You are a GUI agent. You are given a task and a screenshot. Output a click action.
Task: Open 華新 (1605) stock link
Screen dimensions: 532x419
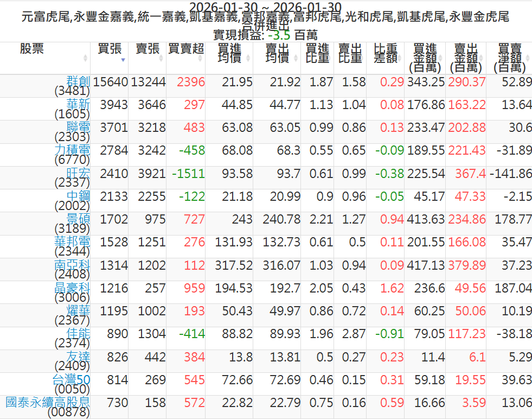click(x=78, y=104)
